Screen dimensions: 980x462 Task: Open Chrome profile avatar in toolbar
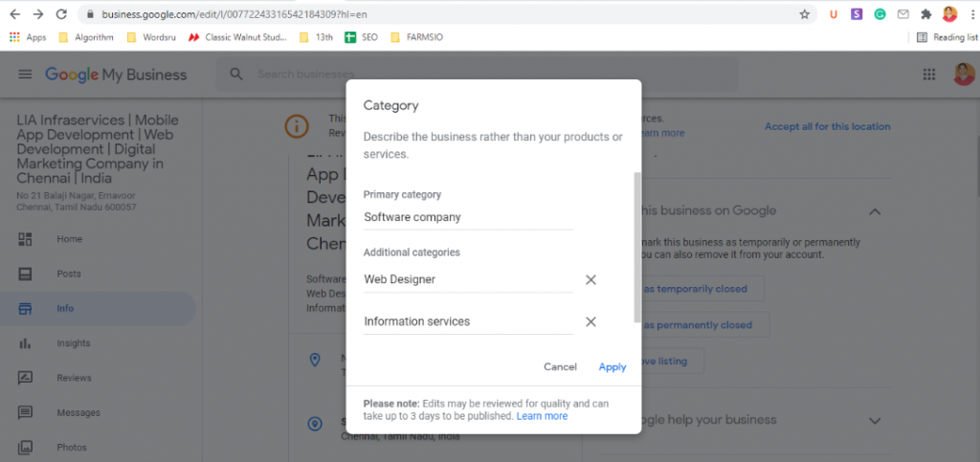(x=949, y=13)
